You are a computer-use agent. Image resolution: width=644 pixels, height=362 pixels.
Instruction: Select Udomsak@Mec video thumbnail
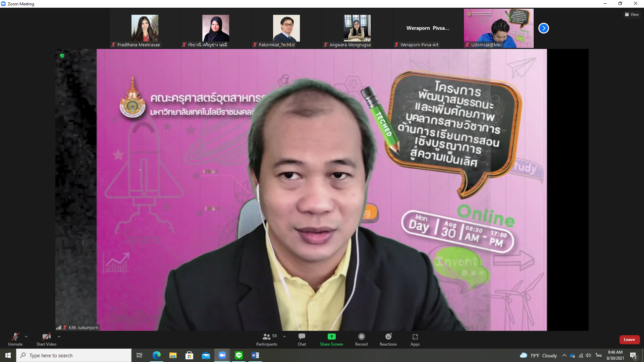[499, 28]
